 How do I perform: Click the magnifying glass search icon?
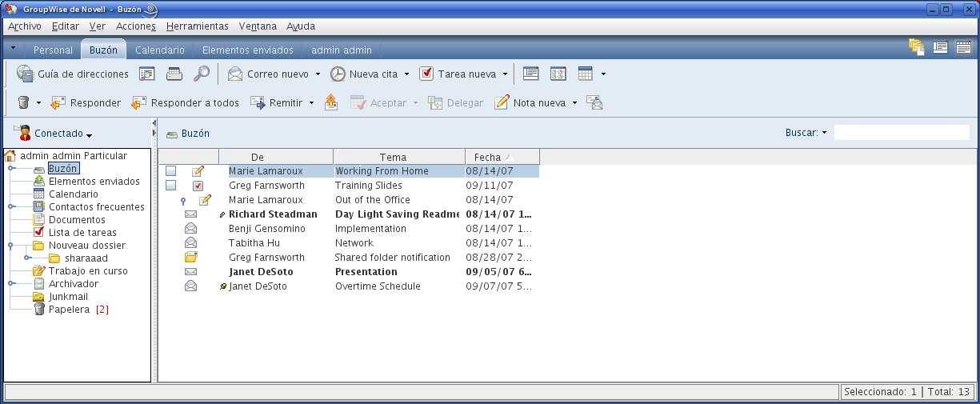(x=202, y=74)
